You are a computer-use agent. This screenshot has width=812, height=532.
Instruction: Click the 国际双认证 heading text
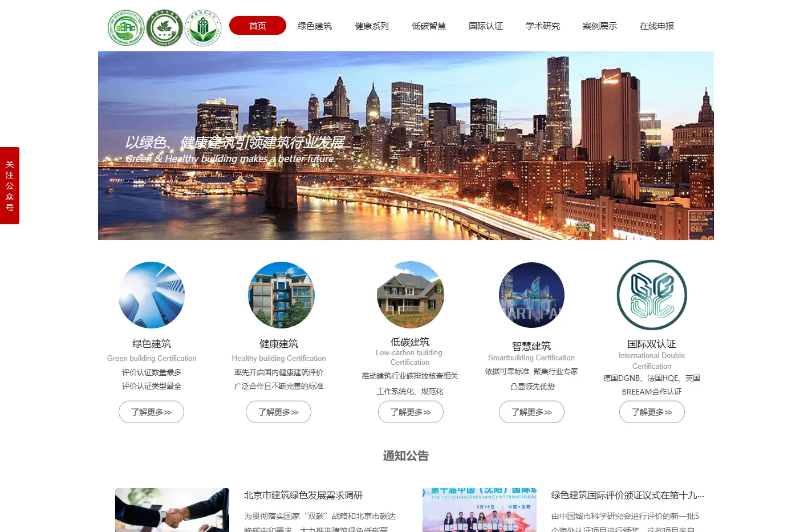[652, 344]
